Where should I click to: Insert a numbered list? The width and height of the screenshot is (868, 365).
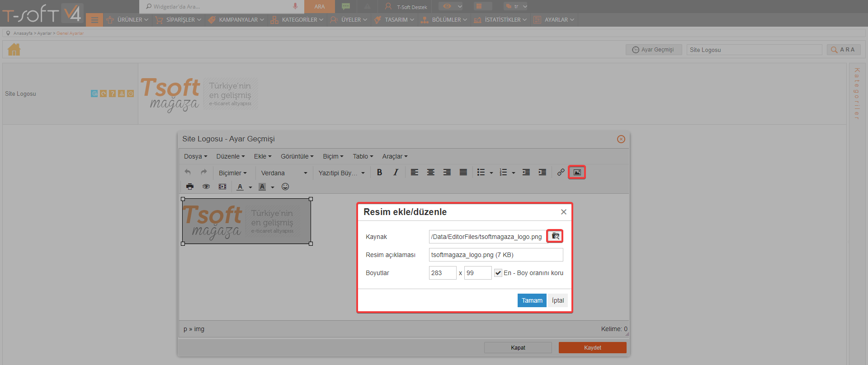[x=503, y=172]
